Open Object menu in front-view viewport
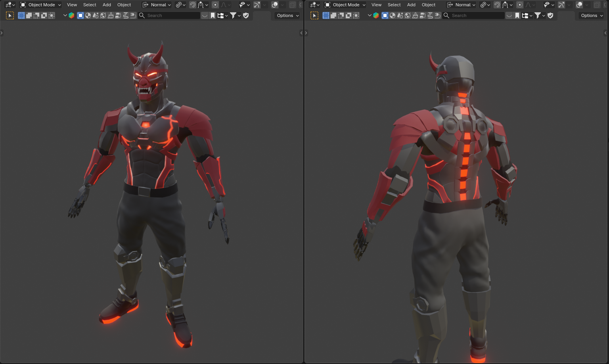 click(x=124, y=5)
